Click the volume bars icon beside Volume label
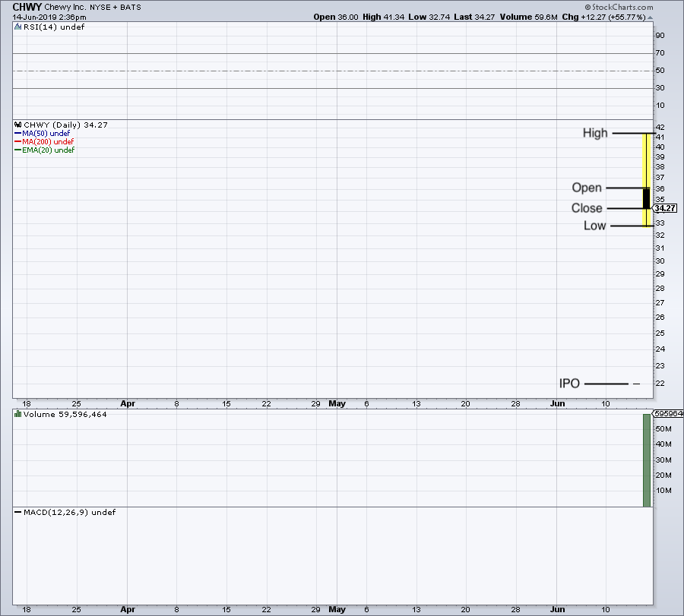 [18, 414]
